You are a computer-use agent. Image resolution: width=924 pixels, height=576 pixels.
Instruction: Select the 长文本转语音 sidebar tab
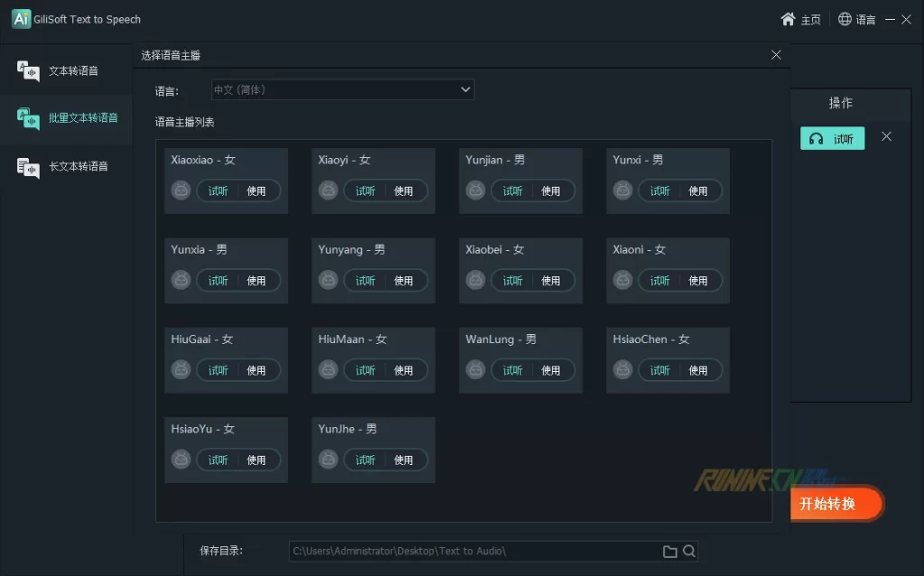(66, 167)
